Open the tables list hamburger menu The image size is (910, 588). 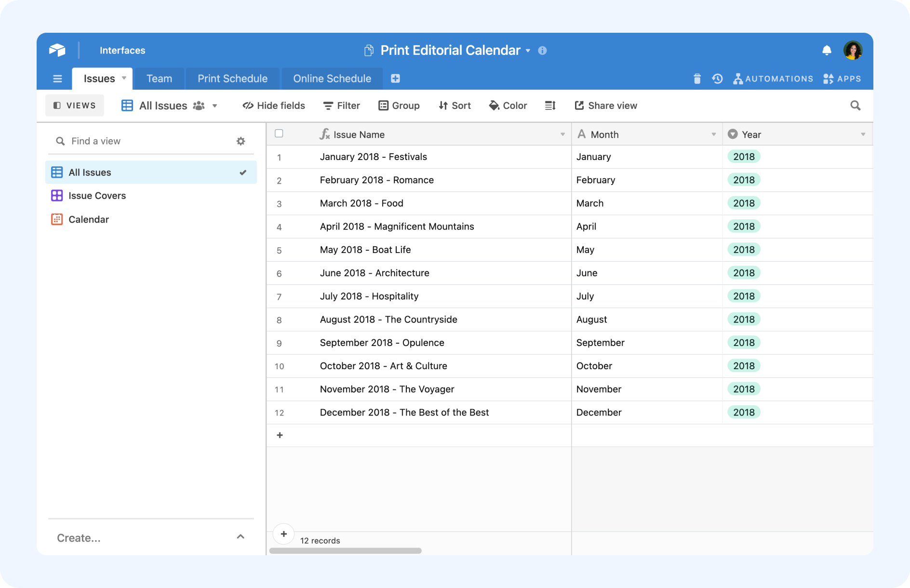click(57, 79)
